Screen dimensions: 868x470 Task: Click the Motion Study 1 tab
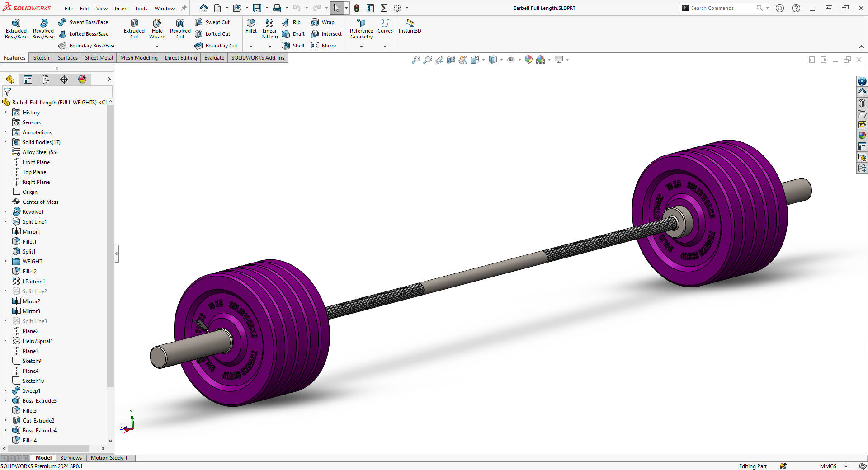109,458
